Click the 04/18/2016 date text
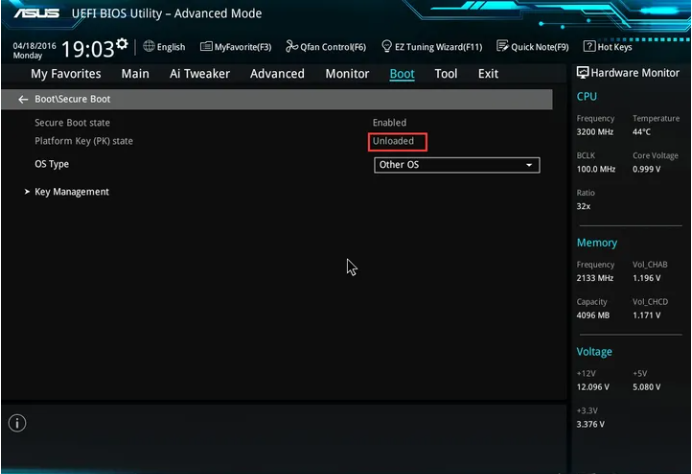 [34, 46]
